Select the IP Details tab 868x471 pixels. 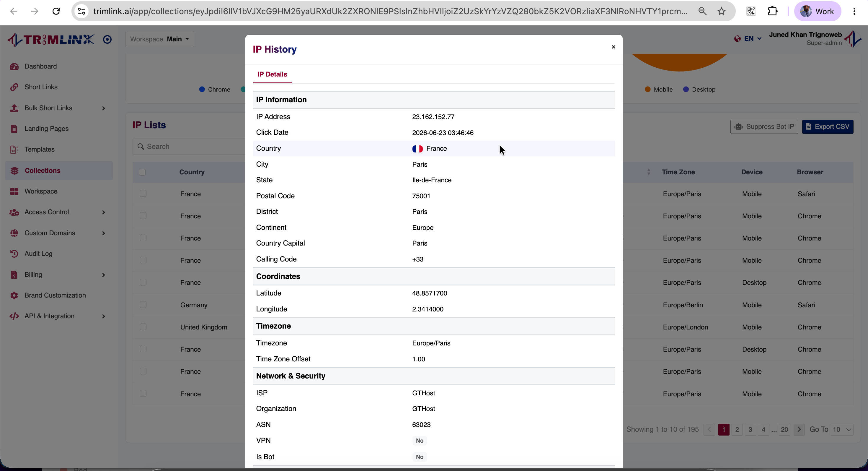[x=272, y=74]
